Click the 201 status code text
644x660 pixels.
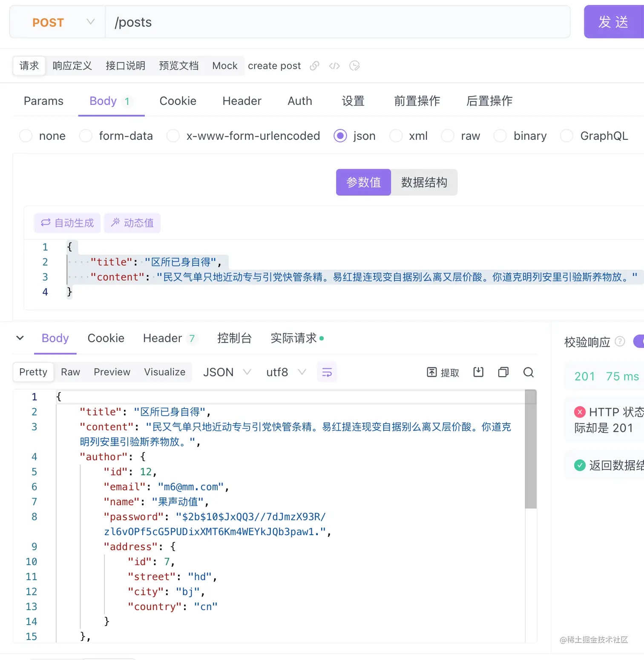coord(584,376)
